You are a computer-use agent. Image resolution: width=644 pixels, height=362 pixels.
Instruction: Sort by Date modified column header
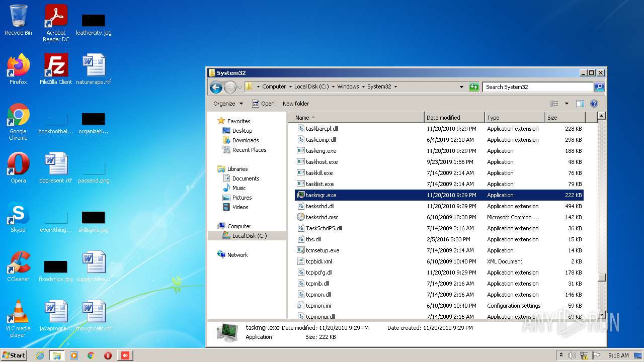454,118
